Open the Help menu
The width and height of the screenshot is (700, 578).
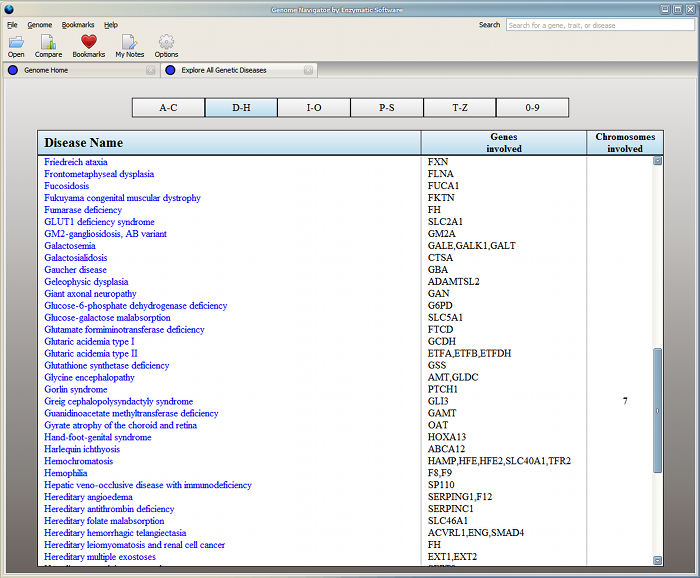(x=110, y=24)
